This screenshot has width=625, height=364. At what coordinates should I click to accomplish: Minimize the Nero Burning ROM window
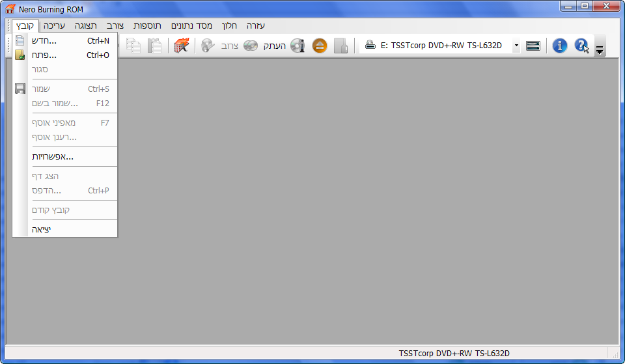point(568,6)
